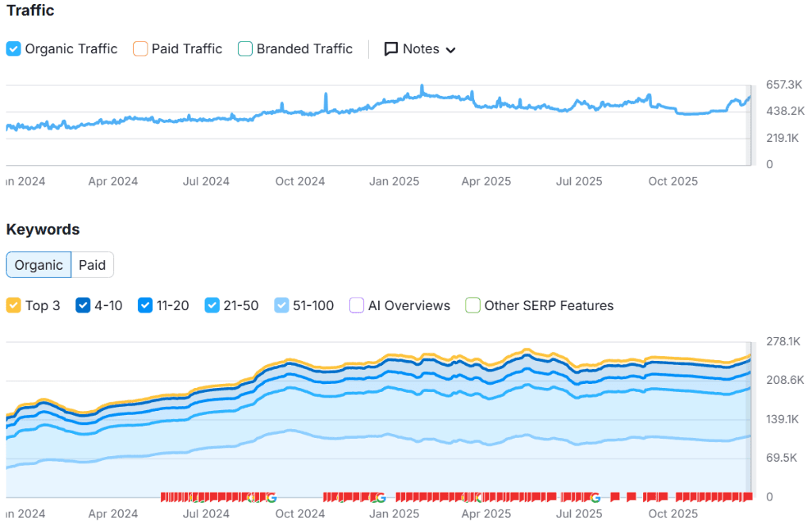Click the Top 3 legend label

pyautogui.click(x=41, y=305)
